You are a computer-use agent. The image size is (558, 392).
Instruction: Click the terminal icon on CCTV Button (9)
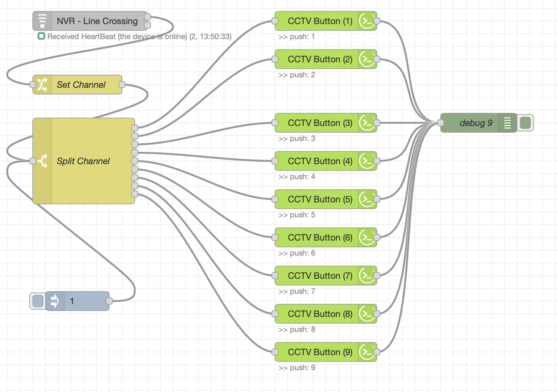point(367,352)
